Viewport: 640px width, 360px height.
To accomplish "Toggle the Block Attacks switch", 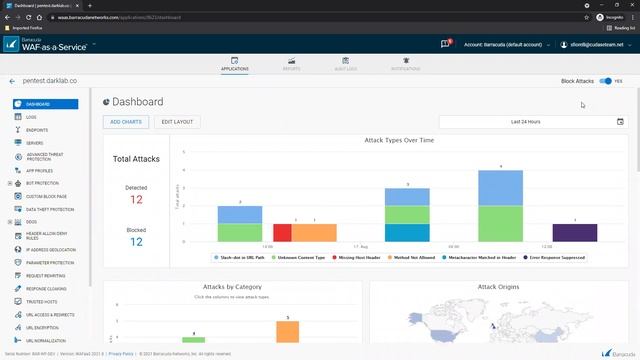I will (605, 81).
